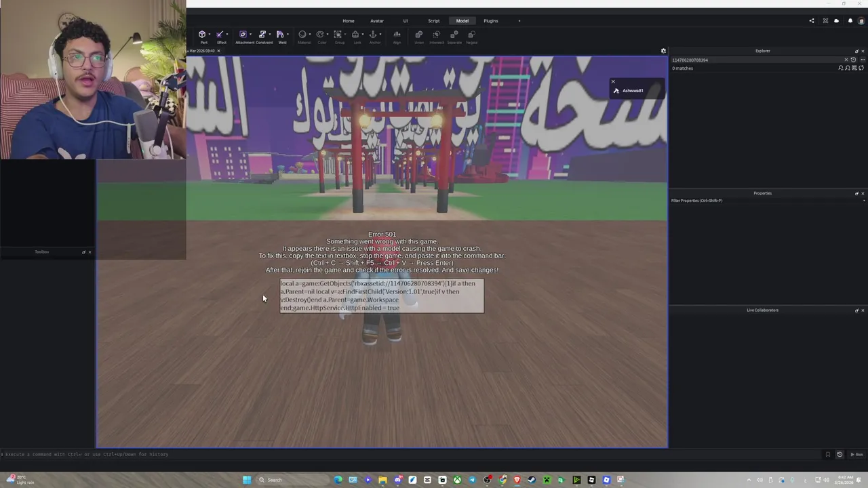Switch to the Script tab
Image resolution: width=868 pixels, height=488 pixels.
(434, 21)
